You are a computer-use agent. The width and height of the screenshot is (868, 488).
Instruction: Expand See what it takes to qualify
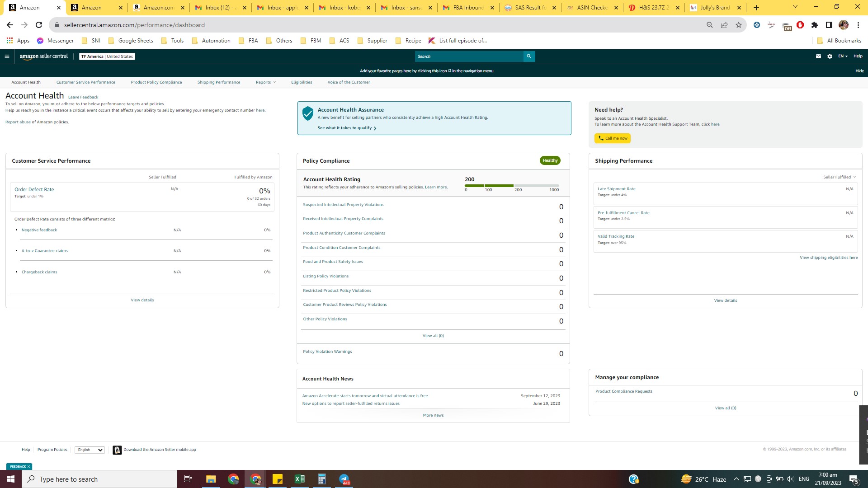point(347,128)
